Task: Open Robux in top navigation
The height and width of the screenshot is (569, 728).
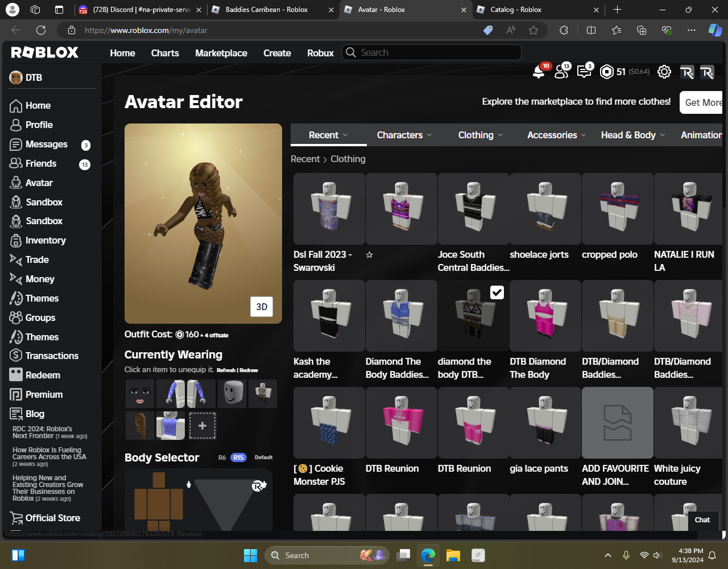Action: coord(320,53)
